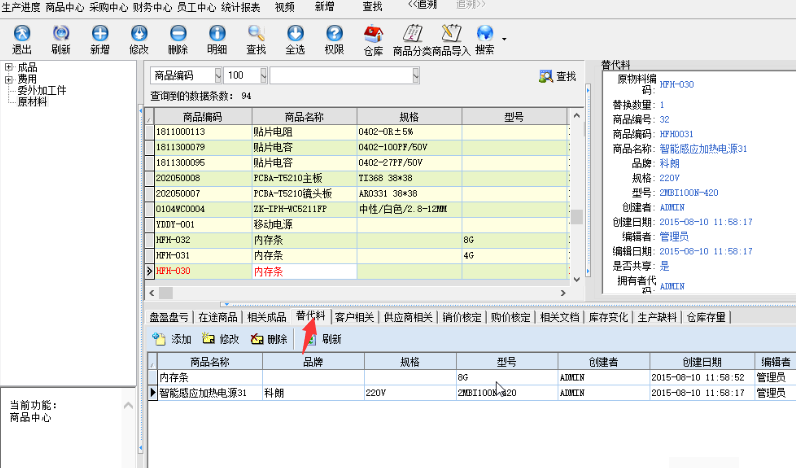Open the 统计报表 menu
The width and height of the screenshot is (796, 468).
241,8
